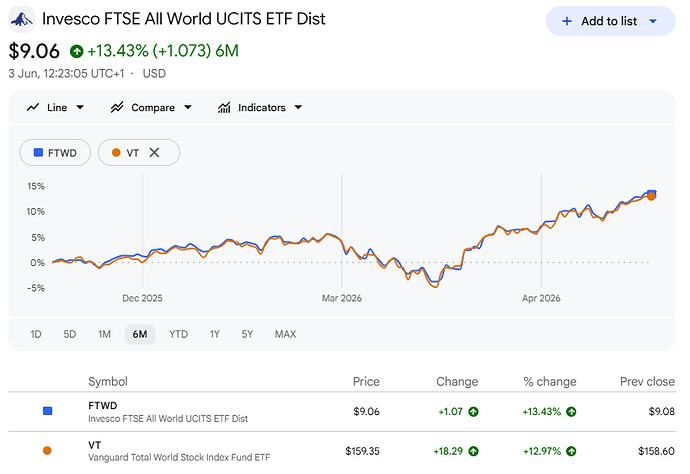Open the Add to list dropdown arrow

click(x=653, y=21)
